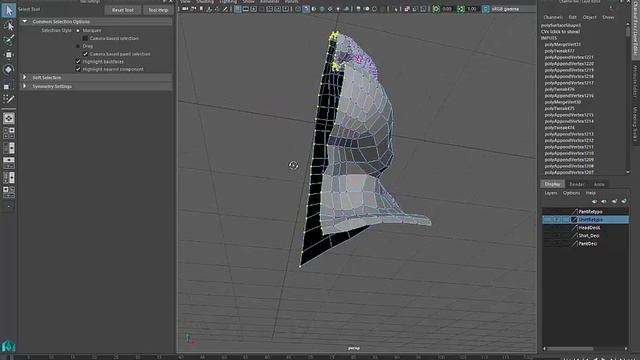
Task: Create new empty layer icon
Action: (x=614, y=201)
